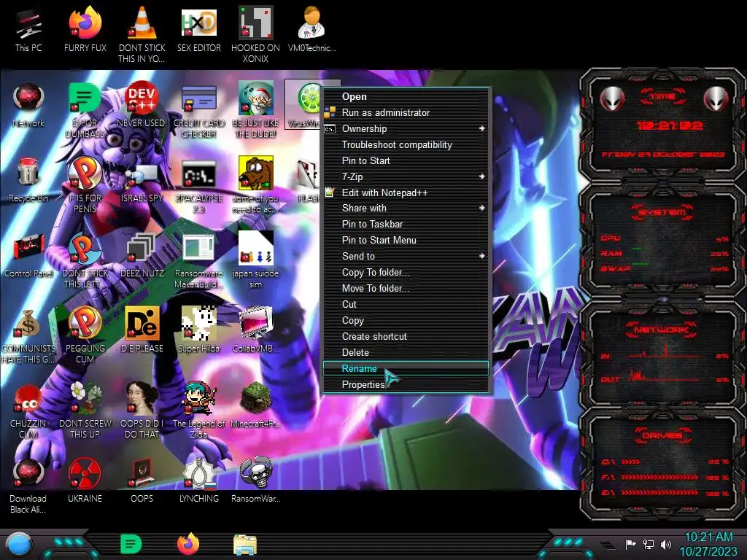Click the 2PACALYPSE 2.3 console icon

[x=198, y=186]
